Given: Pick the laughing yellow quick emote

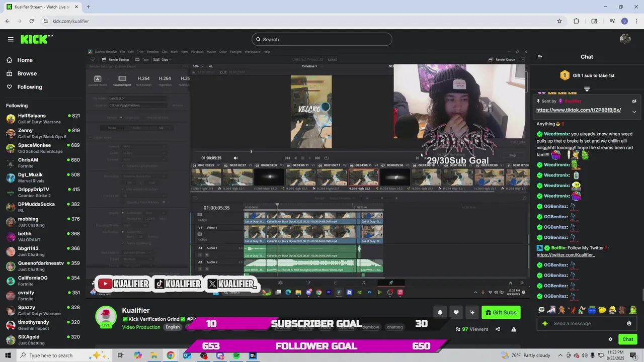Looking at the screenshot, I should [612, 310].
